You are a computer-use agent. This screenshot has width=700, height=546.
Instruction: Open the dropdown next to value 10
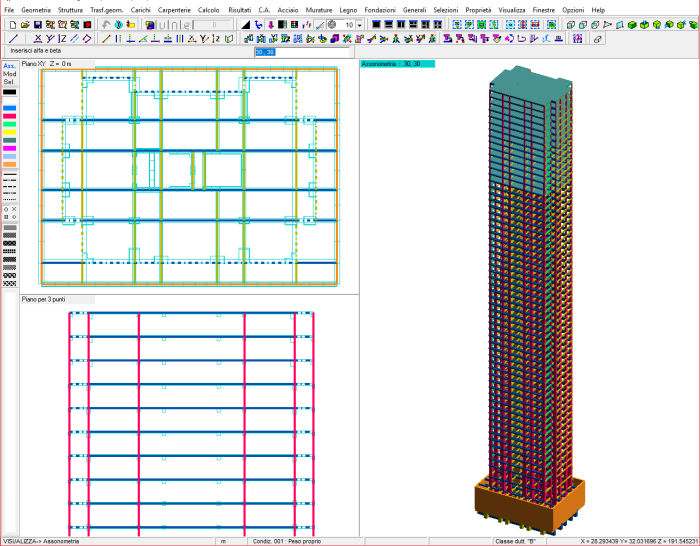[360, 24]
